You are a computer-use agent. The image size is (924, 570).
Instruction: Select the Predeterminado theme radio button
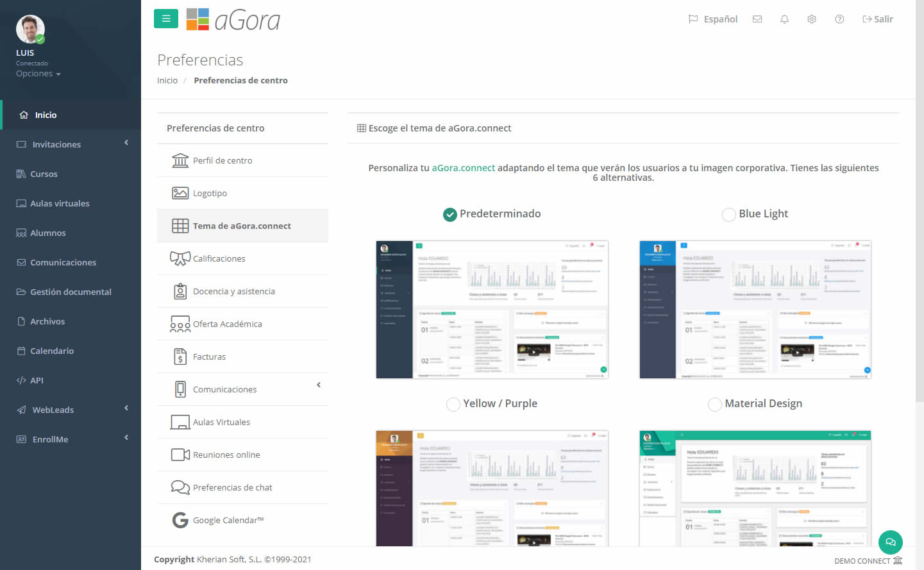(450, 214)
